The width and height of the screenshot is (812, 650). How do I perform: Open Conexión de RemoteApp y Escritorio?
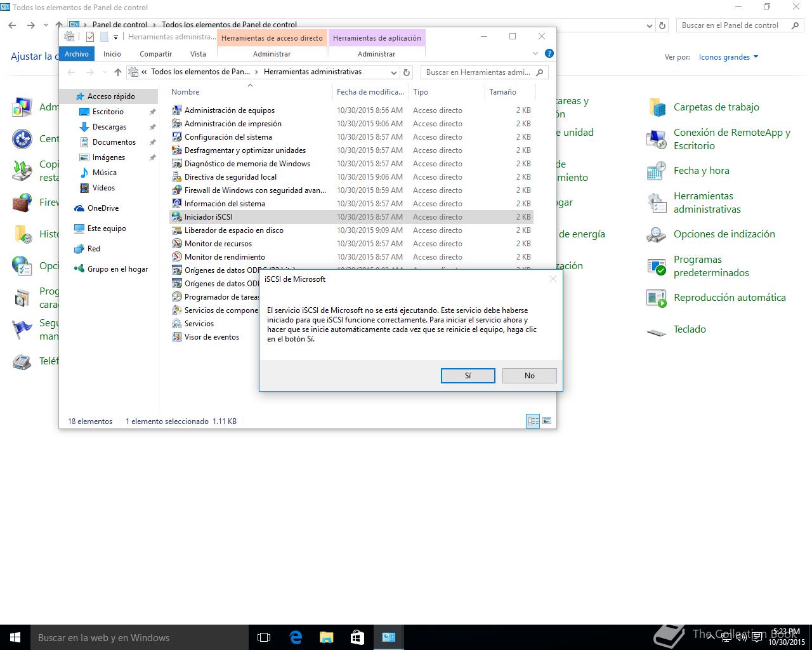coord(719,139)
